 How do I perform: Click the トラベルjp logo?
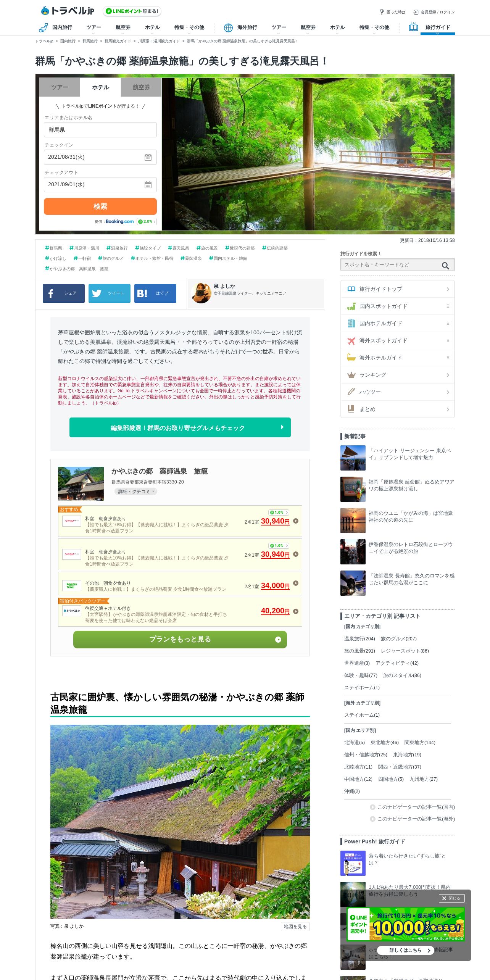pyautogui.click(x=68, y=11)
